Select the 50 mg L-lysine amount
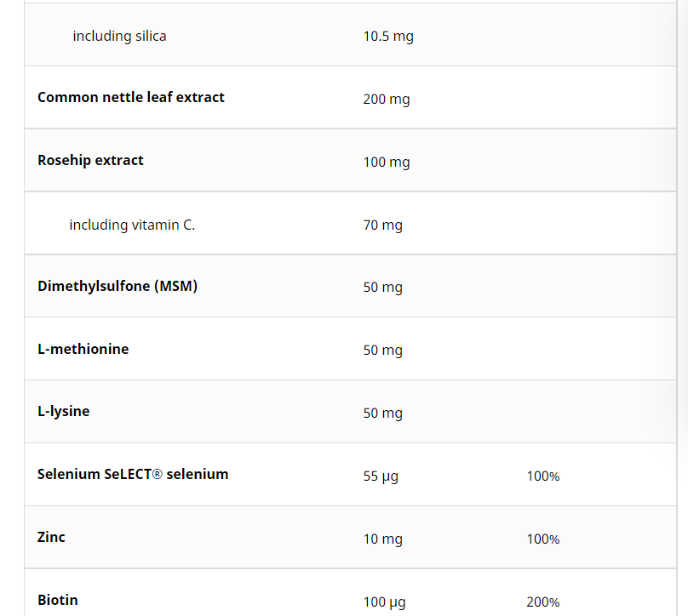Screen dimensions: 688x616 (x=382, y=414)
